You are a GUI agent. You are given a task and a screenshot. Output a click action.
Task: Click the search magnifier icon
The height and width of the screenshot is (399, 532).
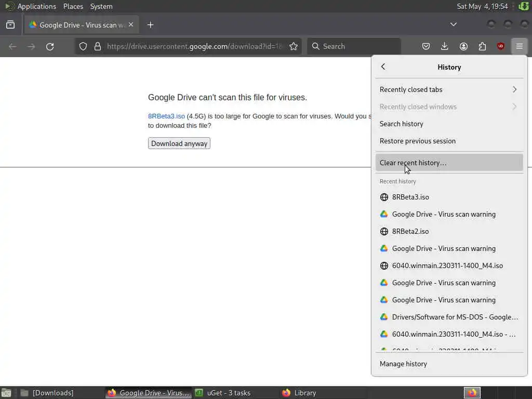[x=315, y=46]
